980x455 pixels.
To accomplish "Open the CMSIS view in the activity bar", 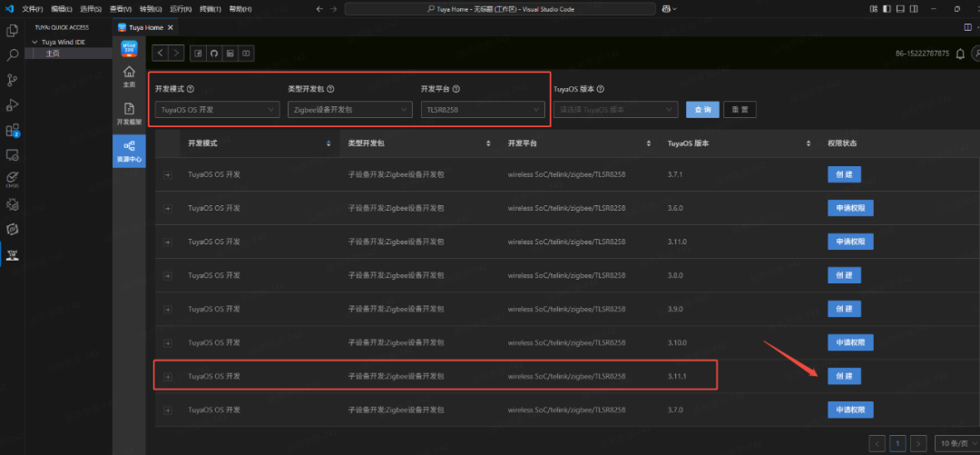I will (11, 179).
